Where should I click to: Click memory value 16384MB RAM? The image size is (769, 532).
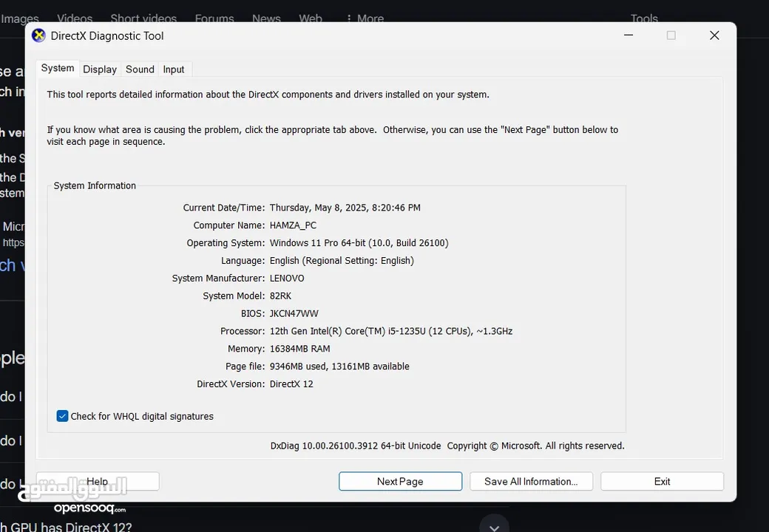299,349
